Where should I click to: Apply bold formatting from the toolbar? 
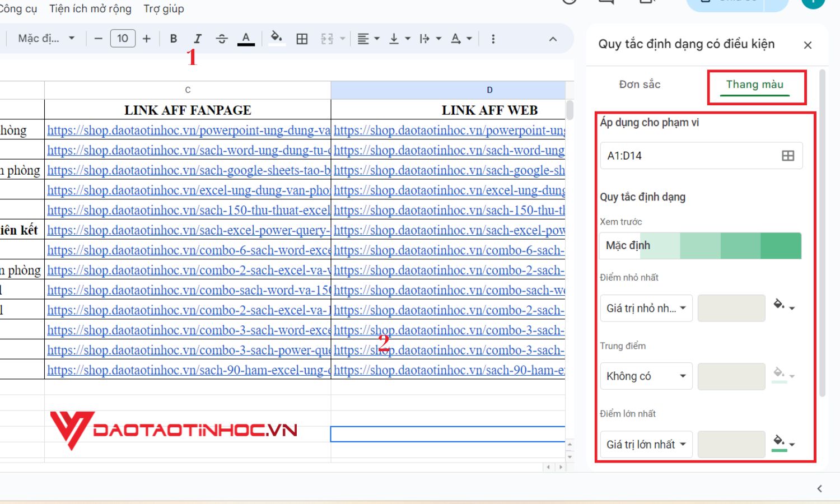(174, 38)
